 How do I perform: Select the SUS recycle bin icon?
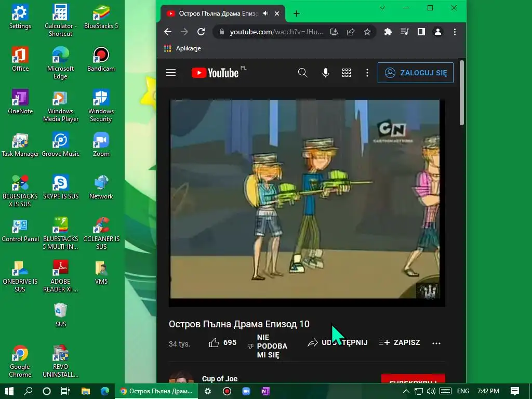coord(60,315)
